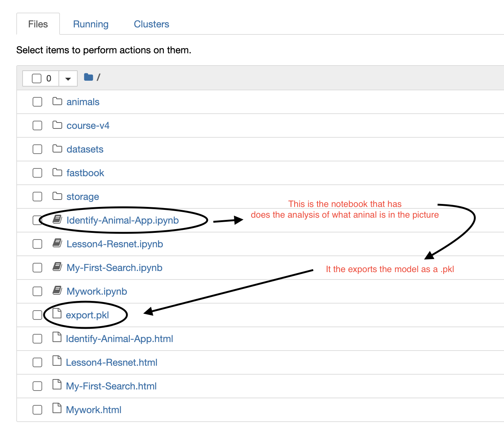Click the folder icon next to storage

pos(57,196)
